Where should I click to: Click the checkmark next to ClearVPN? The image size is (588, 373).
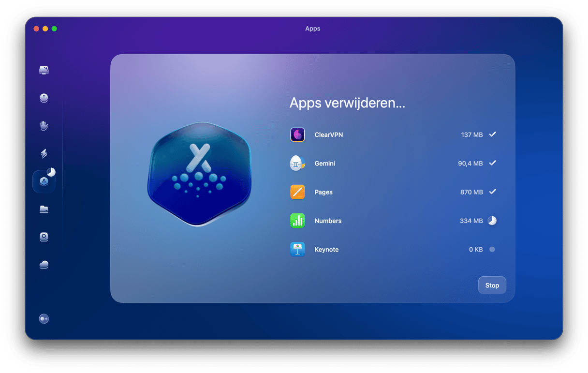coord(492,134)
